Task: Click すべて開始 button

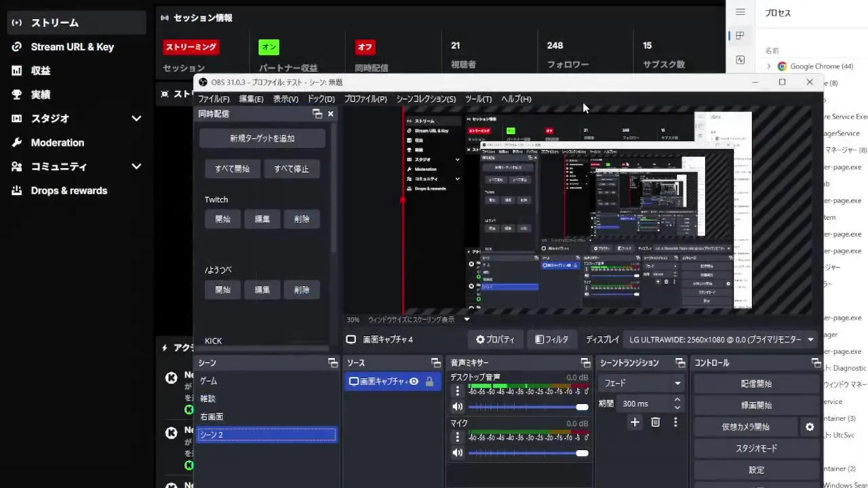Action: (233, 169)
